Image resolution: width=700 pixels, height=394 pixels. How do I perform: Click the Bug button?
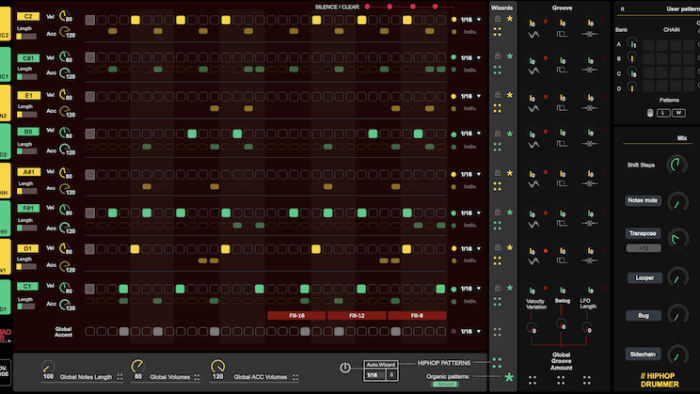(x=643, y=315)
